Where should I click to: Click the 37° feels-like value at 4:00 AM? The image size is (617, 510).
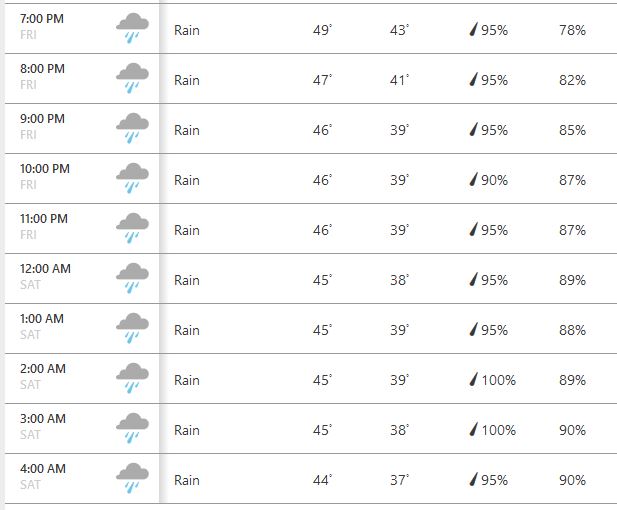(399, 480)
